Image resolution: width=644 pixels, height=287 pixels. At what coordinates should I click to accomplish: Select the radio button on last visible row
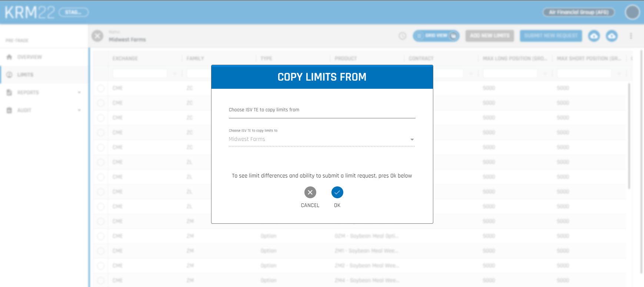(101, 280)
